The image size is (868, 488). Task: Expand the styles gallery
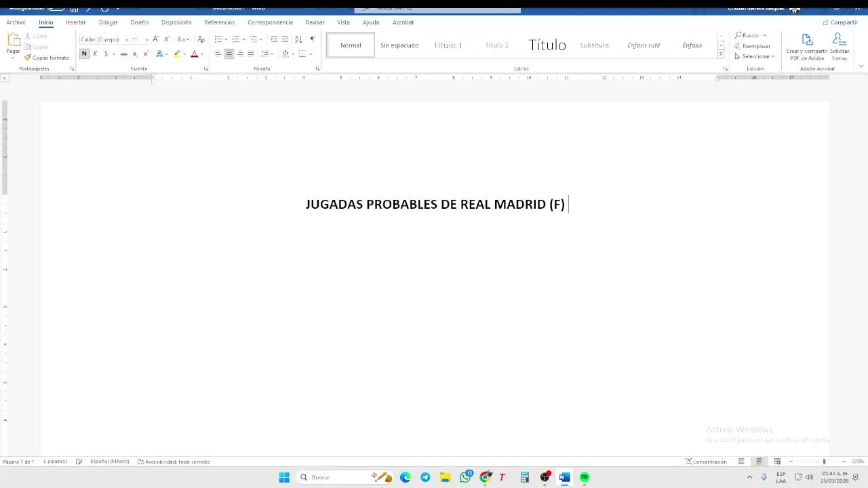point(721,55)
